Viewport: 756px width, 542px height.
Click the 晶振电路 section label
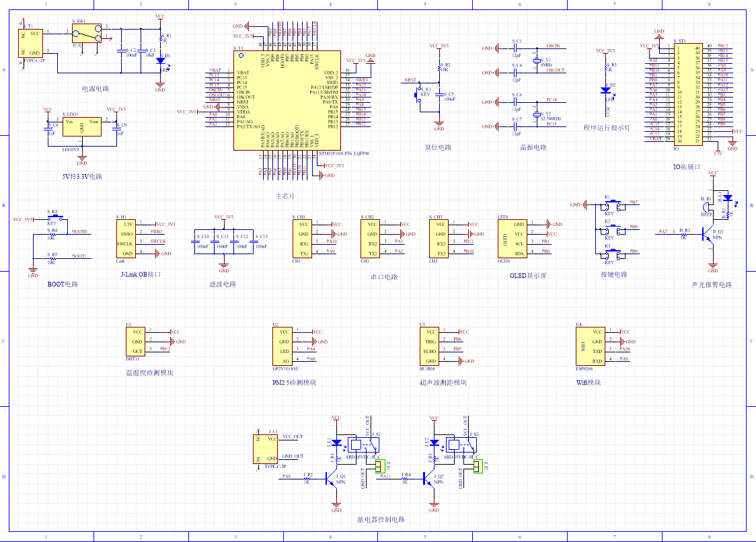(x=533, y=147)
